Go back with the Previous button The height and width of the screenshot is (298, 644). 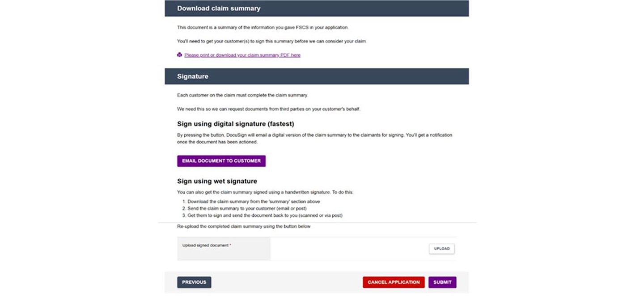[x=194, y=282]
